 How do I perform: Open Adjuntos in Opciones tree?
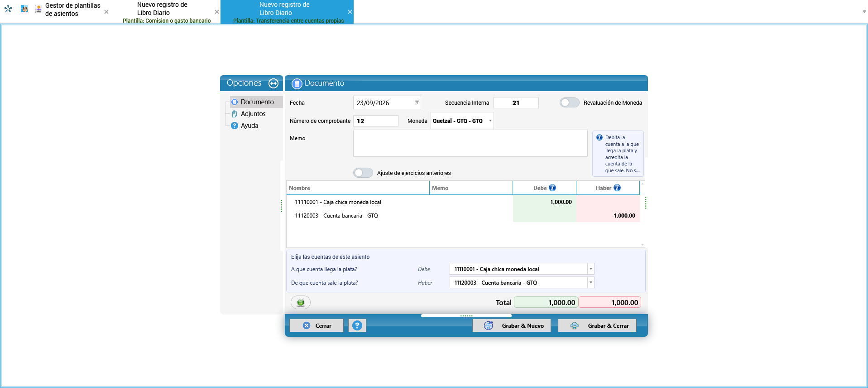click(x=253, y=114)
